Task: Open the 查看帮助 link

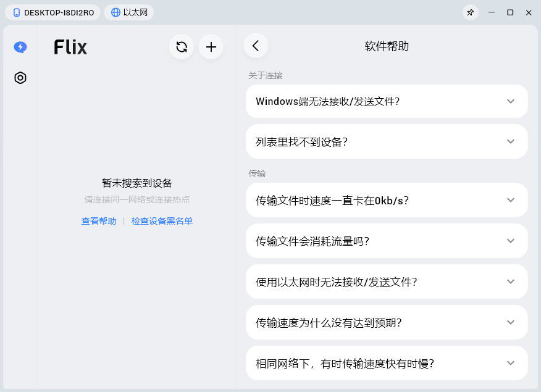Action: pyautogui.click(x=99, y=221)
